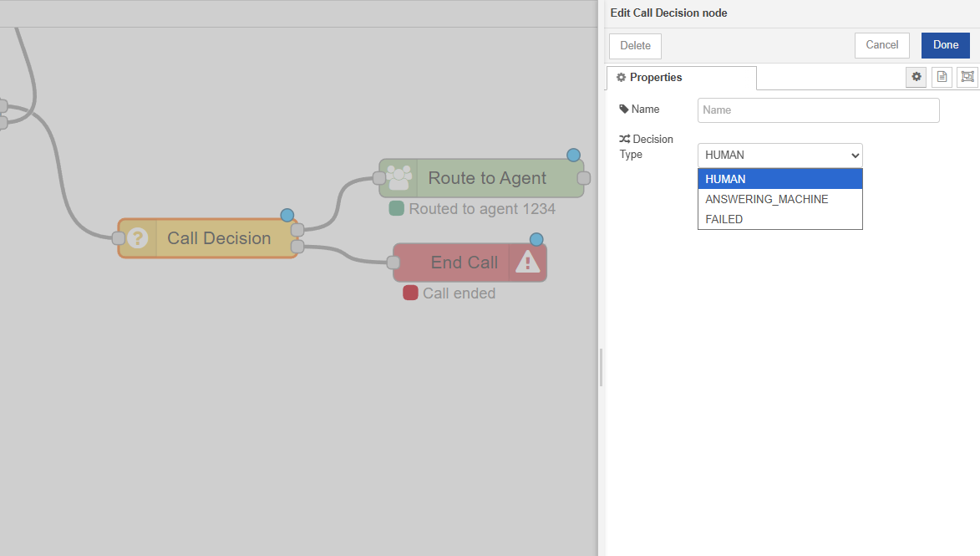
Task: Click the node settings gear icon
Action: coord(917,77)
